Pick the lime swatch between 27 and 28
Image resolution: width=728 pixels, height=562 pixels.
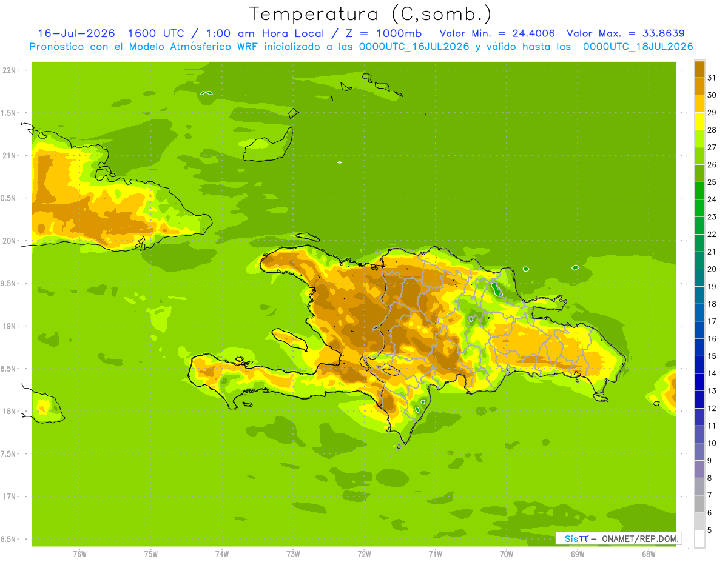coord(699,139)
